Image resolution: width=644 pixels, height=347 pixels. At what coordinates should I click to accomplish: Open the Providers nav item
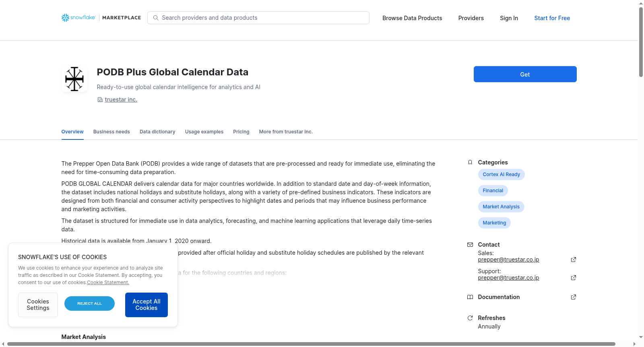[471, 18]
